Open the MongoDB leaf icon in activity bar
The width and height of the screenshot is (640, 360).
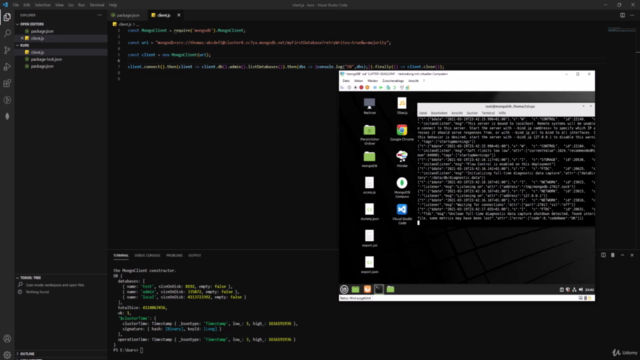click(x=7, y=116)
